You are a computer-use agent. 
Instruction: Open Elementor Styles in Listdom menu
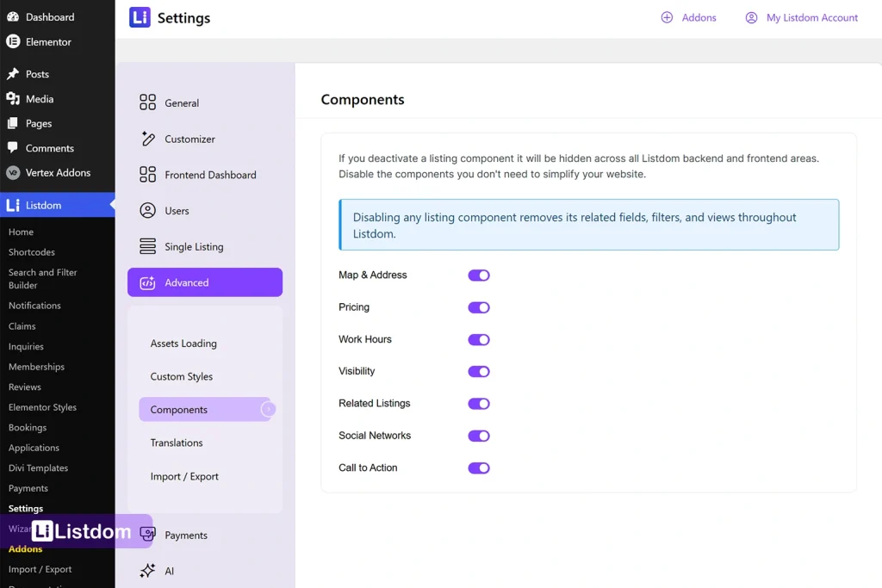[42, 407]
